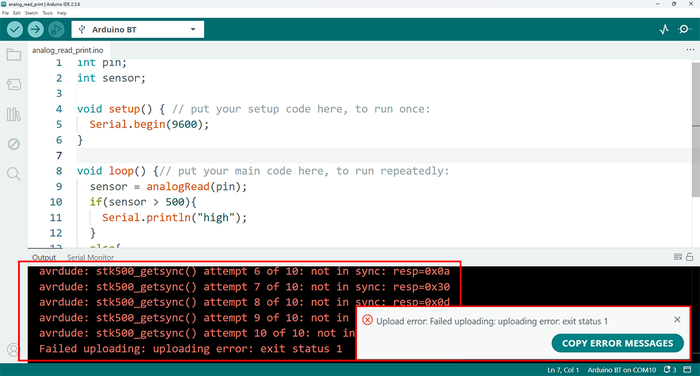Open the Sketchbook folder sidebar icon
700x376 pixels.
click(14, 54)
